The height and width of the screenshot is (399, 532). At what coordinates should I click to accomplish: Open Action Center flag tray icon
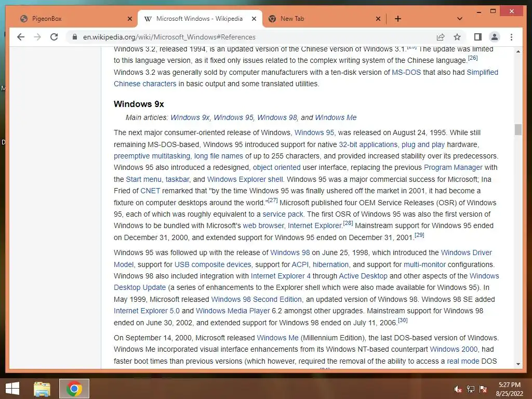point(483,389)
